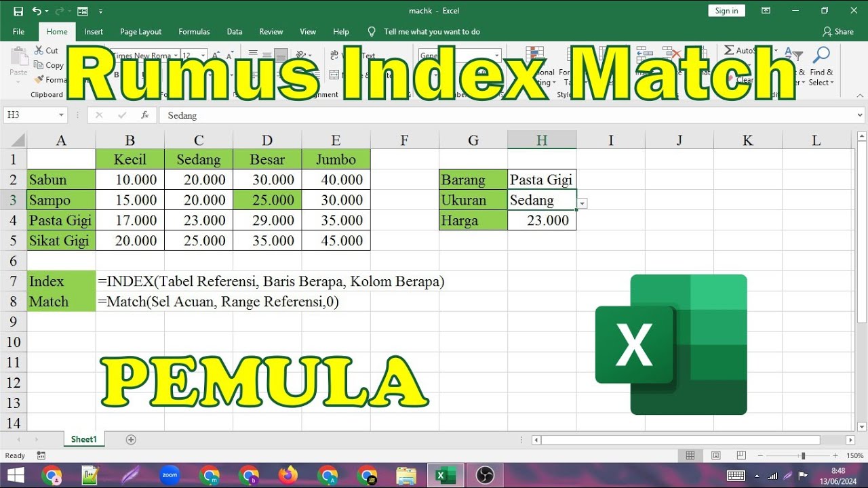Click vertical scrollbar down arrow
The width and height of the screenshot is (868, 488).
(862, 426)
